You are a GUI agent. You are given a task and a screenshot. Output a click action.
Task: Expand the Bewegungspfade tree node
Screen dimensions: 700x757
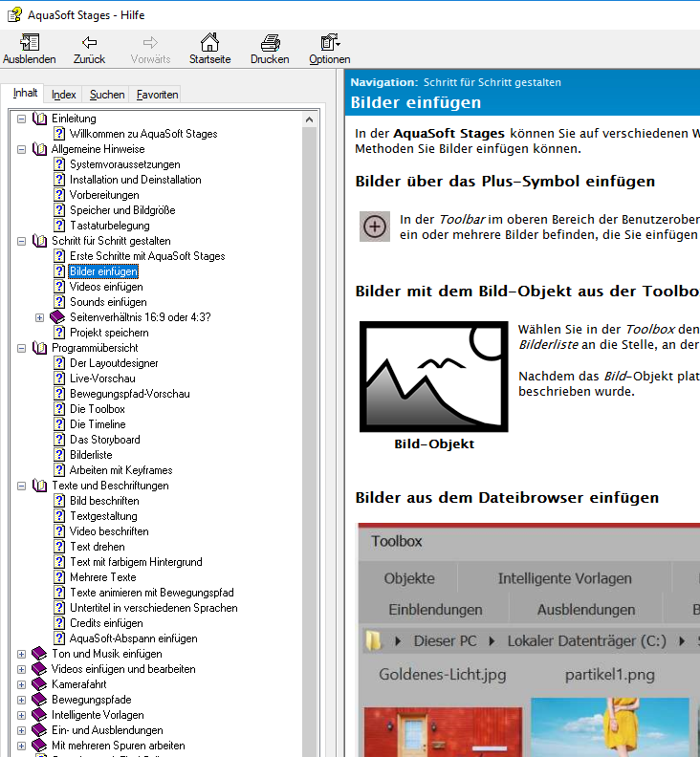tap(22, 700)
